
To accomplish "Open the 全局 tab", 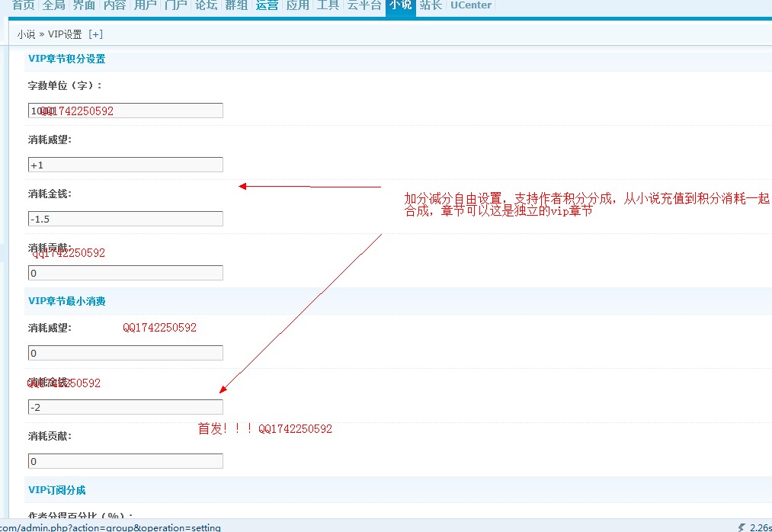I will click(x=53, y=5).
